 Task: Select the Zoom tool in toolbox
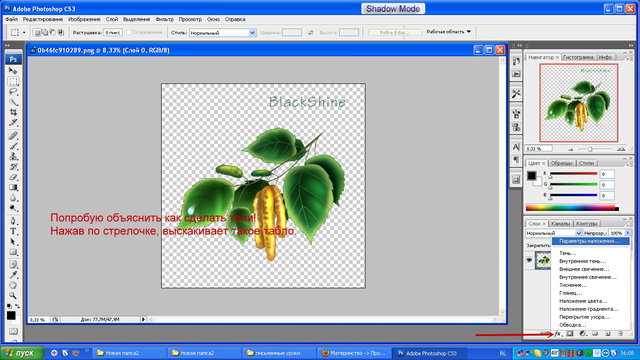tap(13, 295)
